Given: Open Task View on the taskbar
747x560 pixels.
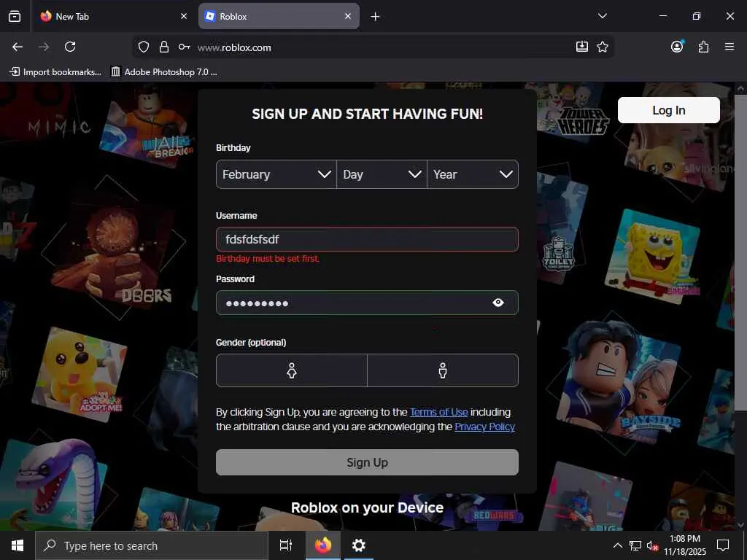Looking at the screenshot, I should point(285,545).
